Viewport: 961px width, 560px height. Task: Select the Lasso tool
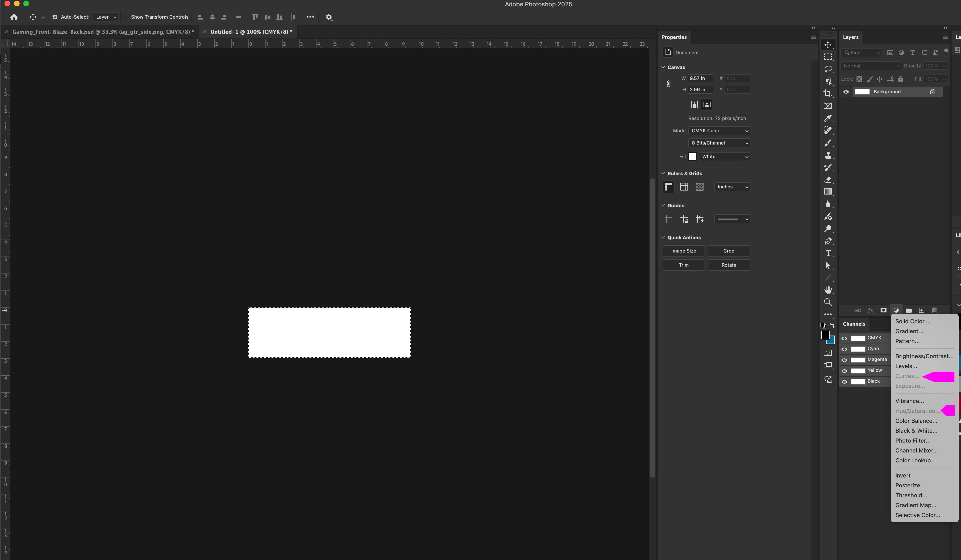[x=828, y=69]
